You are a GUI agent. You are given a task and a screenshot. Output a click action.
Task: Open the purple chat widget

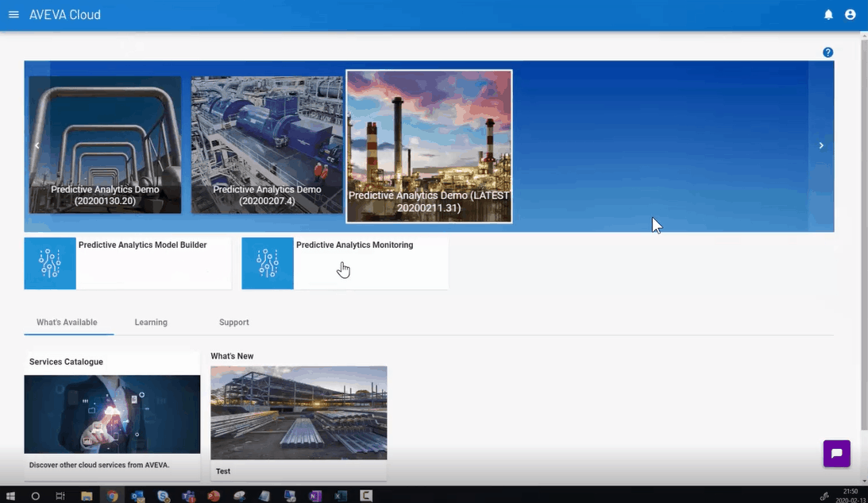[x=836, y=454]
